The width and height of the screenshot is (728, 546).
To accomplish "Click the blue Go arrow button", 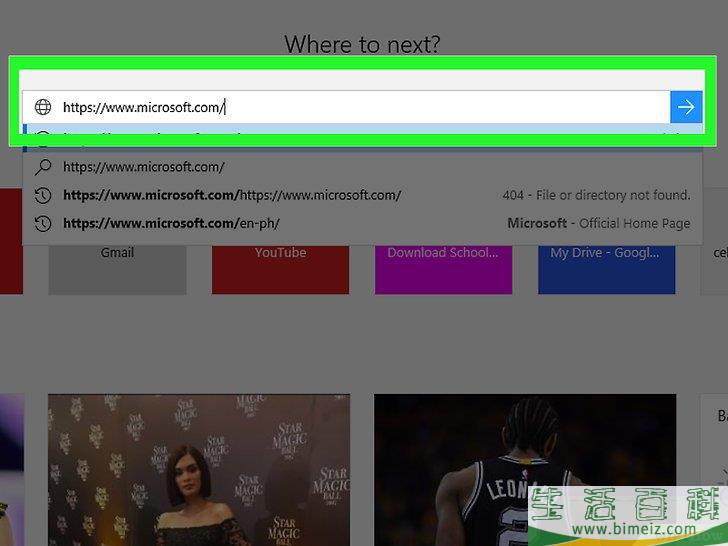I will (x=686, y=107).
